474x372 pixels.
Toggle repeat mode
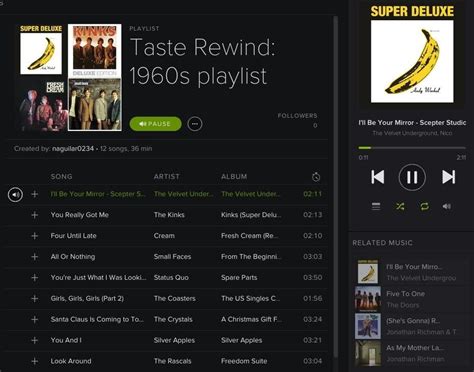click(x=424, y=206)
